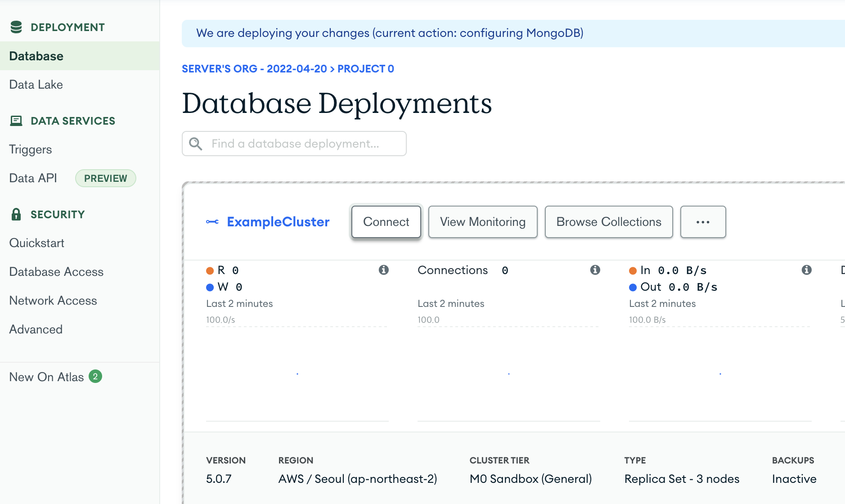Go to Server's Org breadcrumb link
This screenshot has height=504, width=845.
[x=254, y=69]
